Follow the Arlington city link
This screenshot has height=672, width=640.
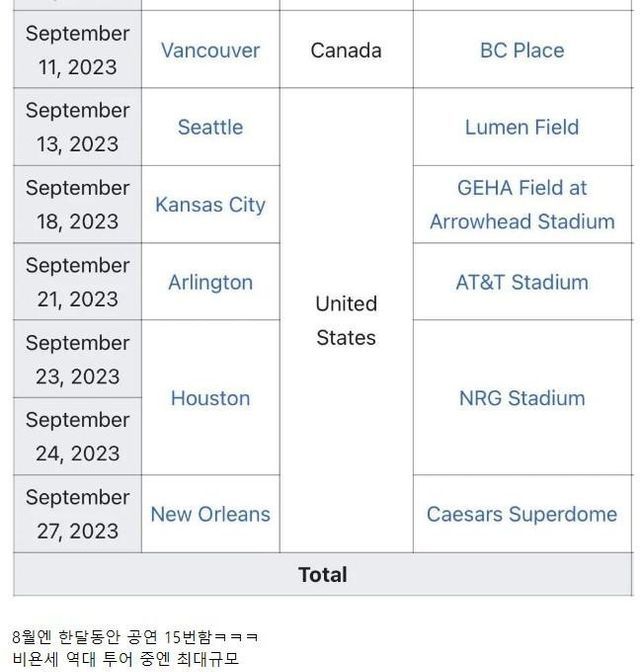210,282
